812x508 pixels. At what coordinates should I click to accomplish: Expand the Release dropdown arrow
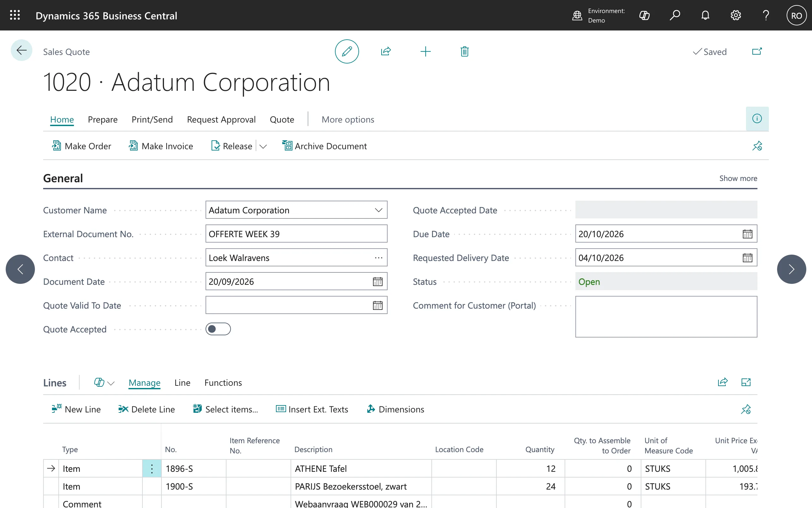coord(263,146)
